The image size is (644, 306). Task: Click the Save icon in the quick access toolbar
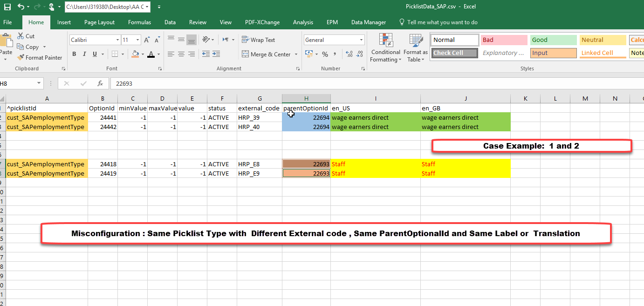tap(7, 7)
